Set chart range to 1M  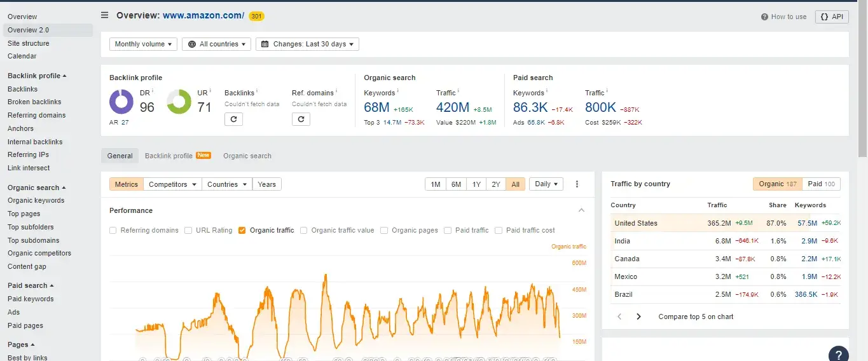(x=436, y=184)
